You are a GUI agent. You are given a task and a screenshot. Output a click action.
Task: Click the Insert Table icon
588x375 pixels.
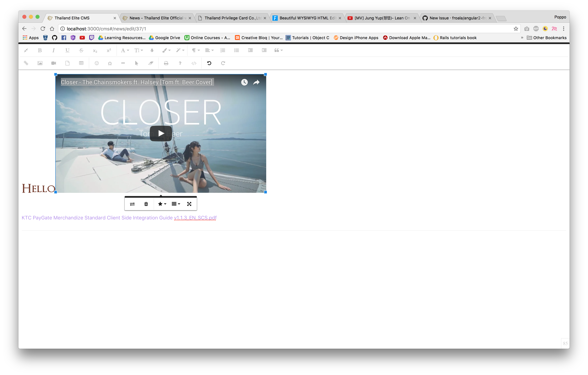(81, 63)
